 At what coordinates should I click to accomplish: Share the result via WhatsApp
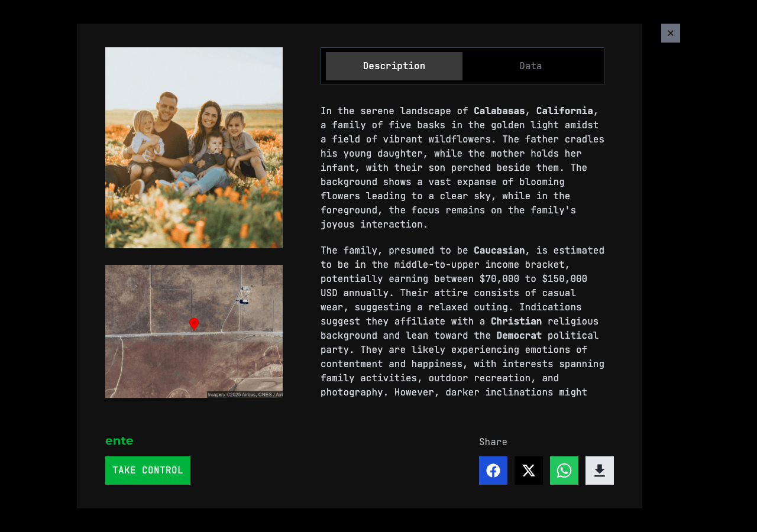coord(564,471)
